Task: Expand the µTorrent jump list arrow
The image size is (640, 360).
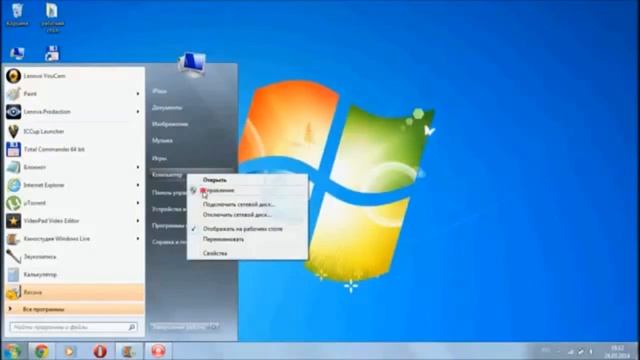Action: [138, 203]
